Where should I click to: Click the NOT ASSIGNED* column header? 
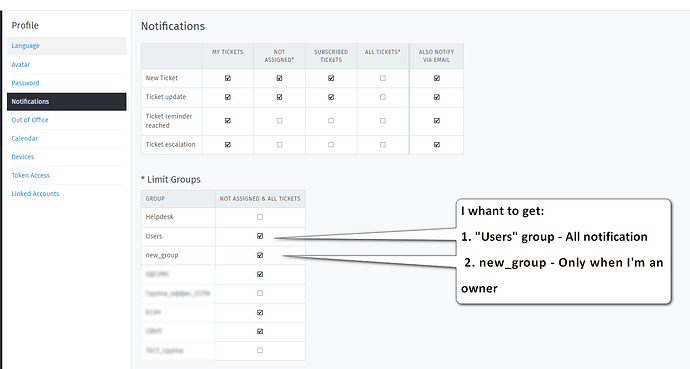click(279, 56)
